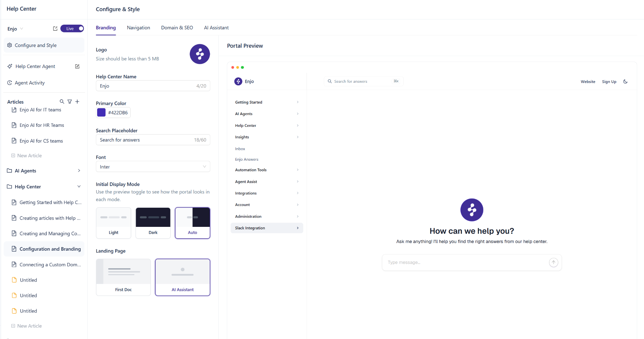Click the Help Center Name field
644x339 pixels.
(153, 86)
